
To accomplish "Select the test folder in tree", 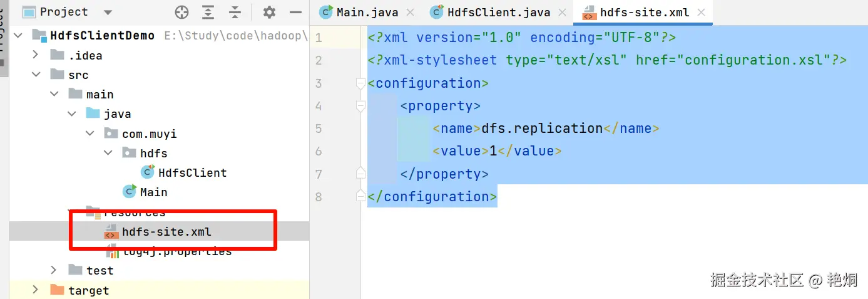I will (100, 270).
